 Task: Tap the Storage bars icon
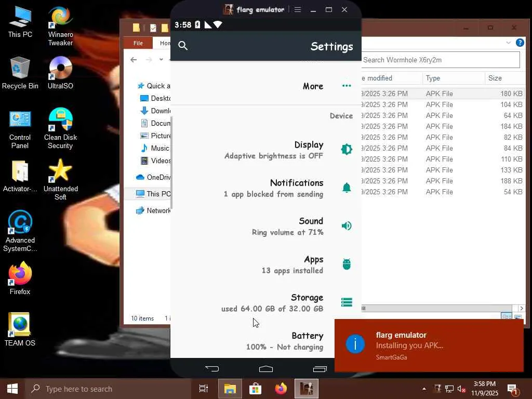347,302
